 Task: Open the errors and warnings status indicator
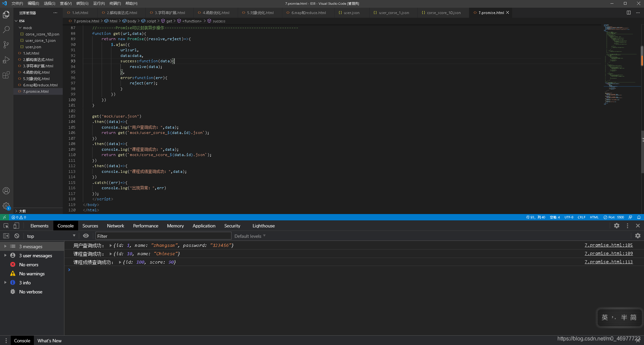pyautogui.click(x=19, y=217)
